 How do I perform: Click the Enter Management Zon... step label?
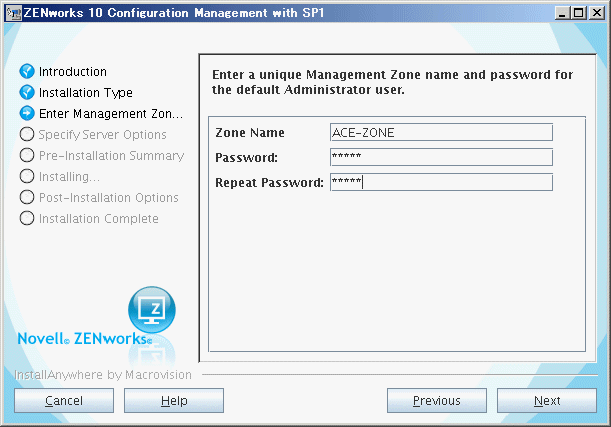coord(111,114)
